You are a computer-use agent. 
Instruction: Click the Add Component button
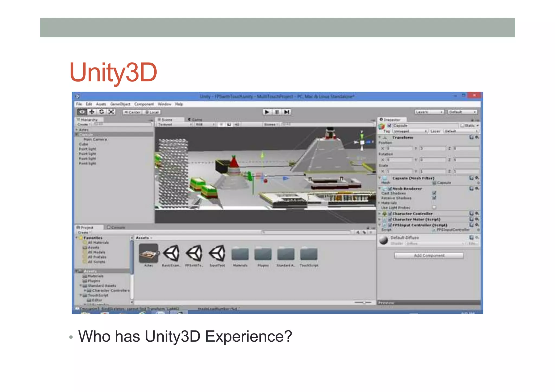tap(429, 255)
